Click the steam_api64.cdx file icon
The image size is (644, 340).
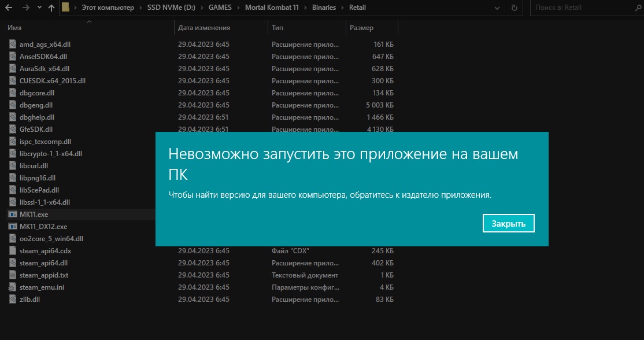tap(13, 251)
